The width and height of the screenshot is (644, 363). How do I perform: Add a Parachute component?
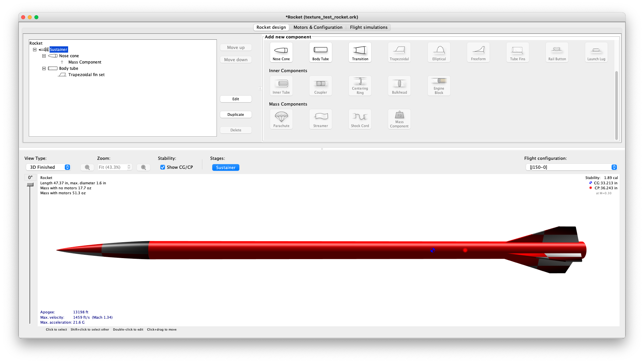tap(281, 119)
